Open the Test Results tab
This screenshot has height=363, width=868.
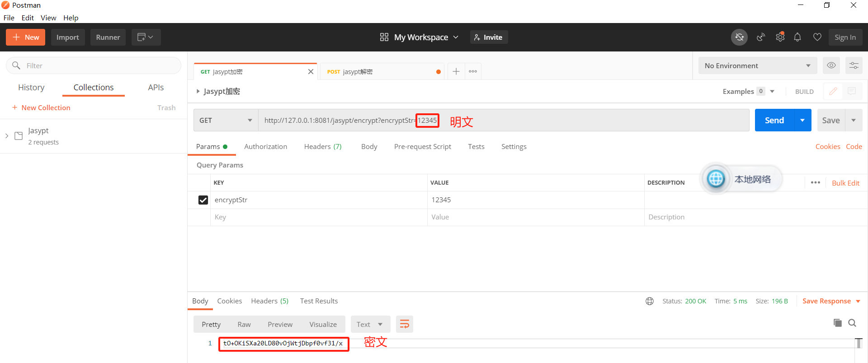319,301
